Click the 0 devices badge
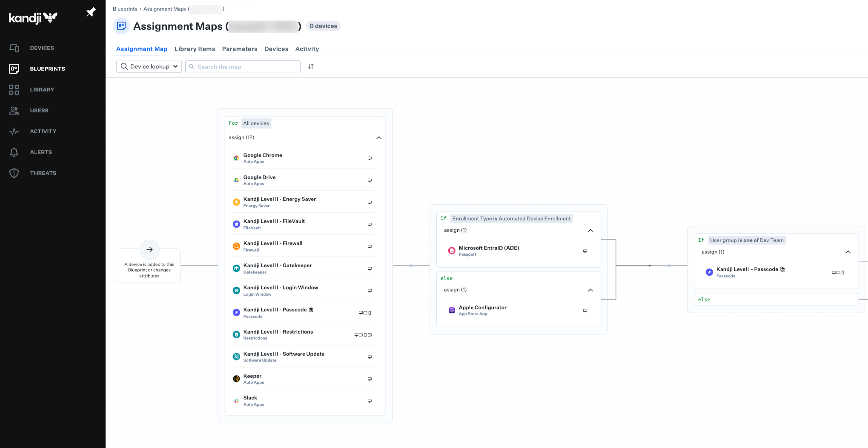Image resolution: width=868 pixels, height=448 pixels. [323, 26]
